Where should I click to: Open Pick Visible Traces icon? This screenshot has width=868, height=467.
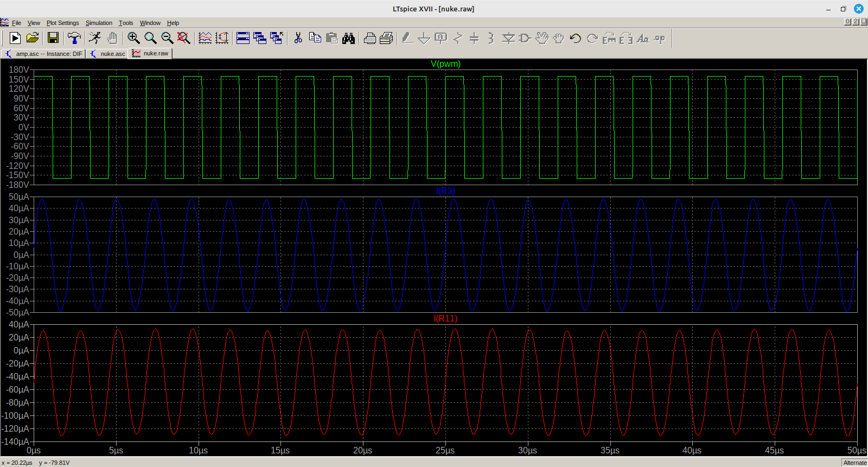(x=205, y=38)
